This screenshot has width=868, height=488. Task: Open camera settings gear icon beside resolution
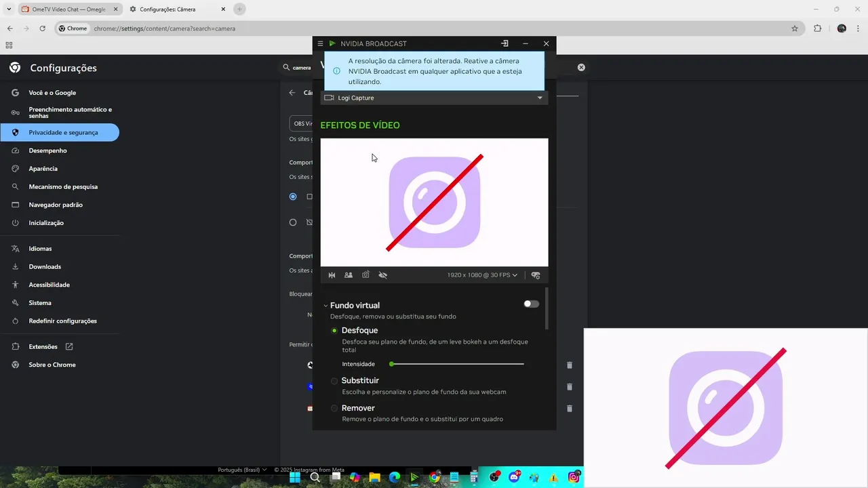[x=536, y=275]
